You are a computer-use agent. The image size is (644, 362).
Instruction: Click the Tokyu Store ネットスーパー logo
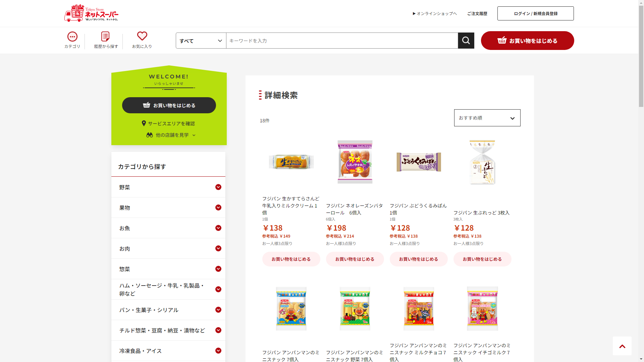pyautogui.click(x=91, y=13)
